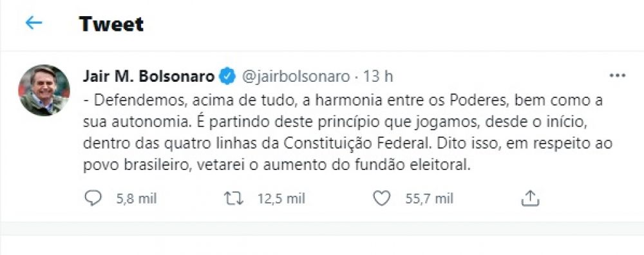644x255 pixels.
Task: View the 12,5 mil retweets count
Action: pyautogui.click(x=281, y=199)
